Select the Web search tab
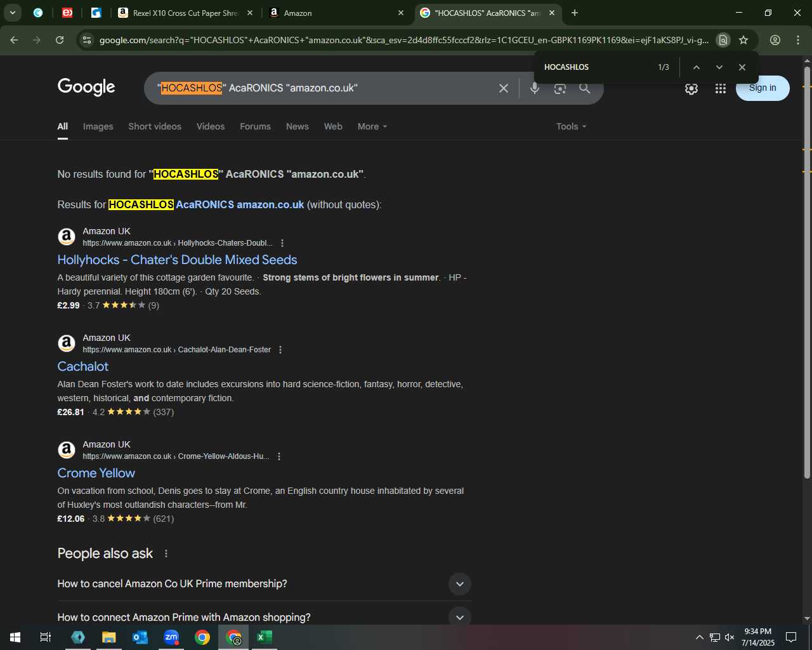The height and width of the screenshot is (650, 812). (333, 126)
